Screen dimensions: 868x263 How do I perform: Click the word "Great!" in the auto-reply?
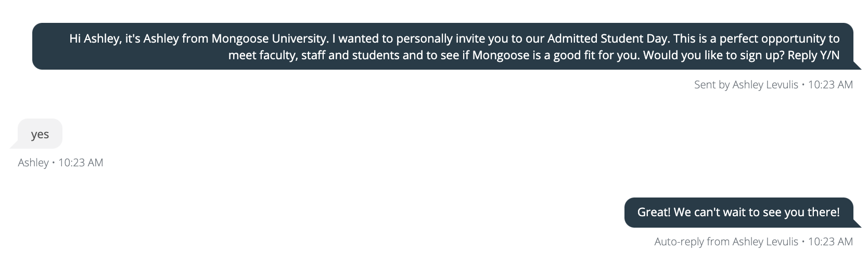[654, 212]
